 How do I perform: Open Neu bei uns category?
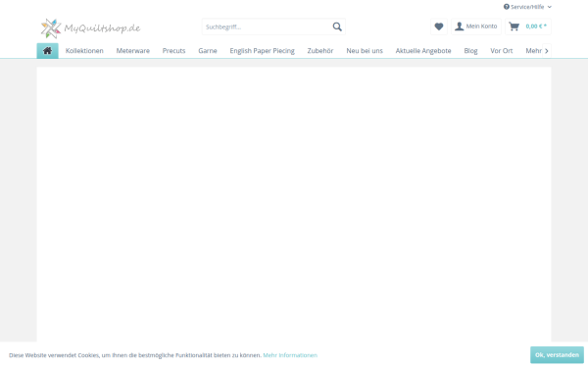365,51
